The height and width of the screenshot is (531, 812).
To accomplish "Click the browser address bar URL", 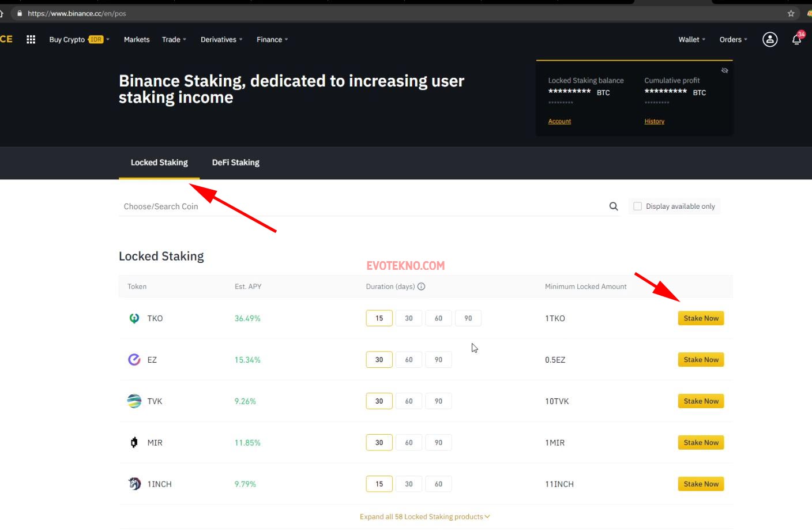I will coord(77,13).
